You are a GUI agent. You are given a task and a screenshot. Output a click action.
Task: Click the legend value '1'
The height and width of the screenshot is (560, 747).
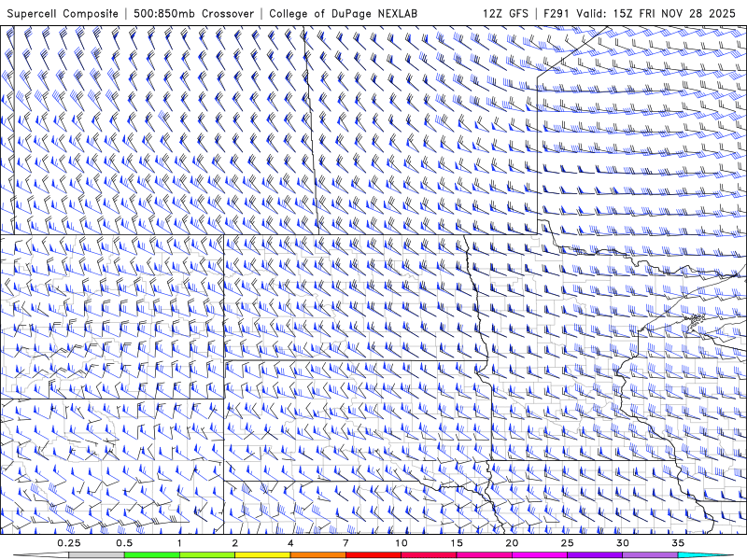point(179,543)
